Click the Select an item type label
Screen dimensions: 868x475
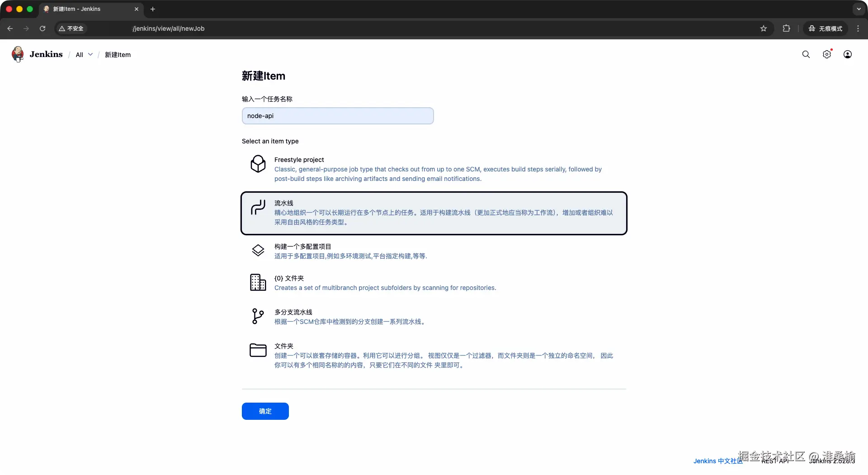[x=270, y=141]
